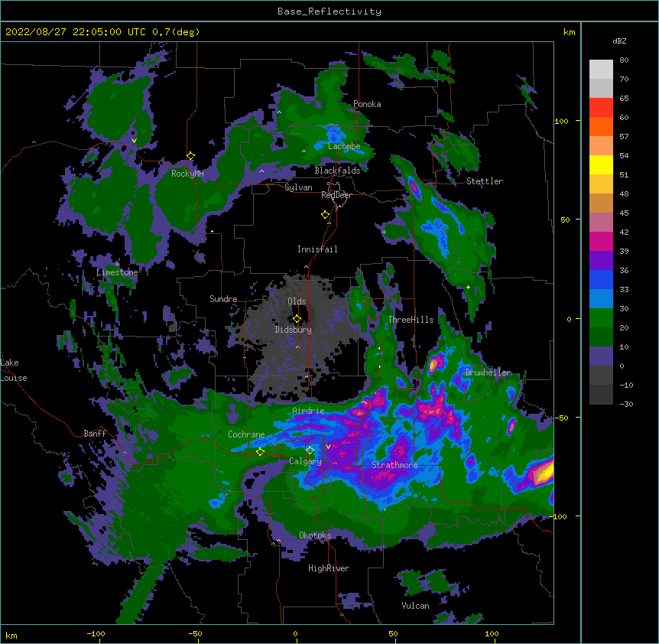Click the Okotoks label
The height and width of the screenshot is (644, 659).
315,535
